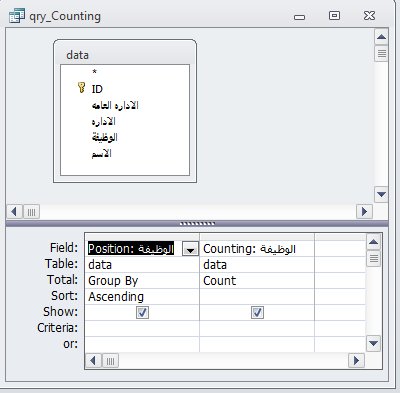Click down arrow of design grid vertical scrollbar
This screenshot has height=393, width=400.
(x=373, y=343)
